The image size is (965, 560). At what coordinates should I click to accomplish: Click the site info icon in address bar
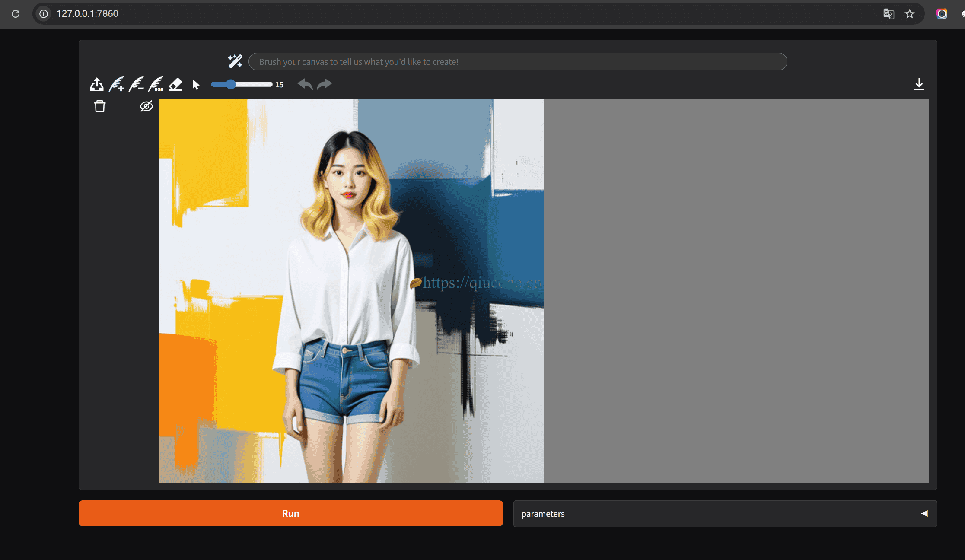click(x=44, y=14)
